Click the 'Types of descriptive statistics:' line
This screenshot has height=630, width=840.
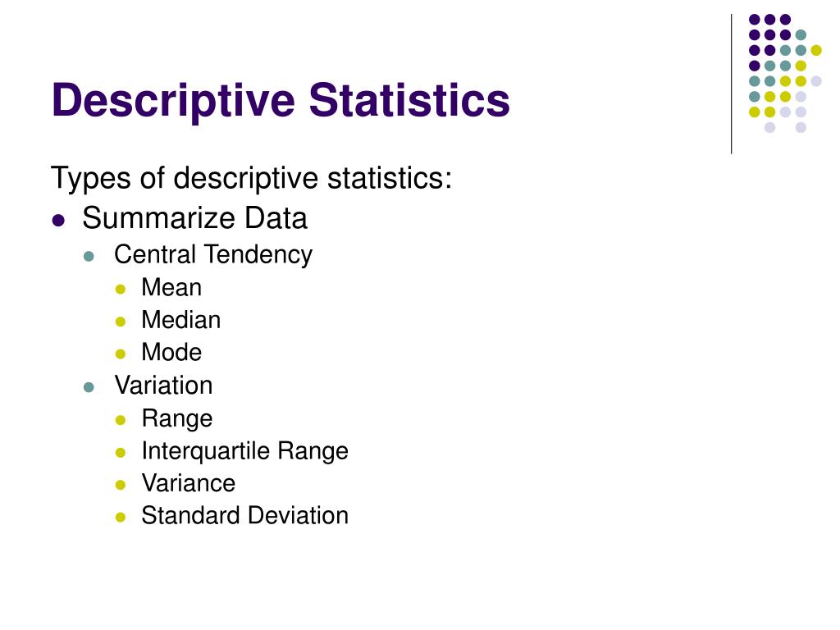point(251,178)
